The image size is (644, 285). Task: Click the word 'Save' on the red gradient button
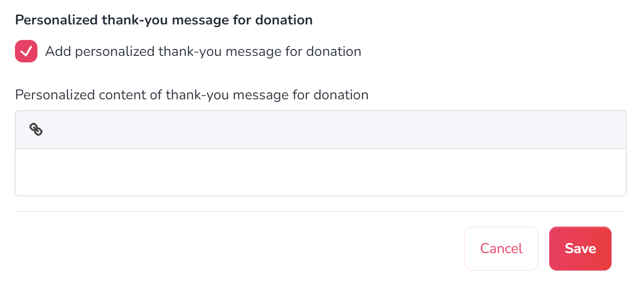(x=580, y=249)
